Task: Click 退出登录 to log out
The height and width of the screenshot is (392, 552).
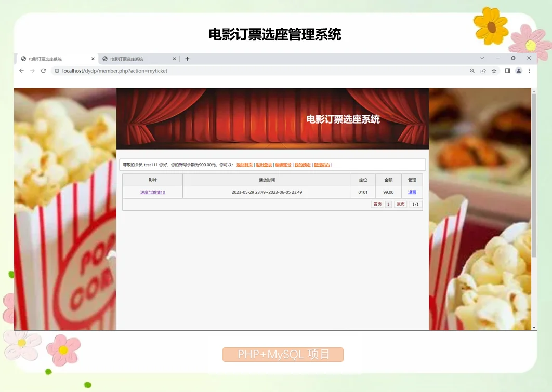Action: coord(264,164)
